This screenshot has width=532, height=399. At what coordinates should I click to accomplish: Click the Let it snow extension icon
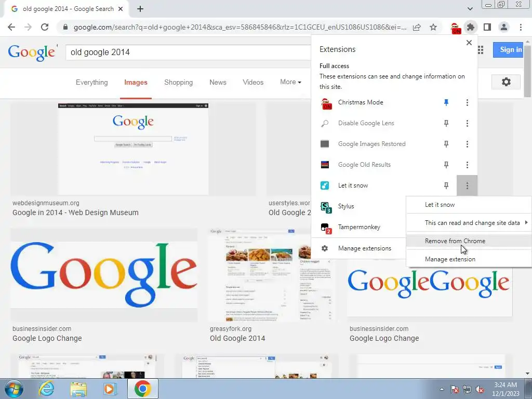(325, 185)
